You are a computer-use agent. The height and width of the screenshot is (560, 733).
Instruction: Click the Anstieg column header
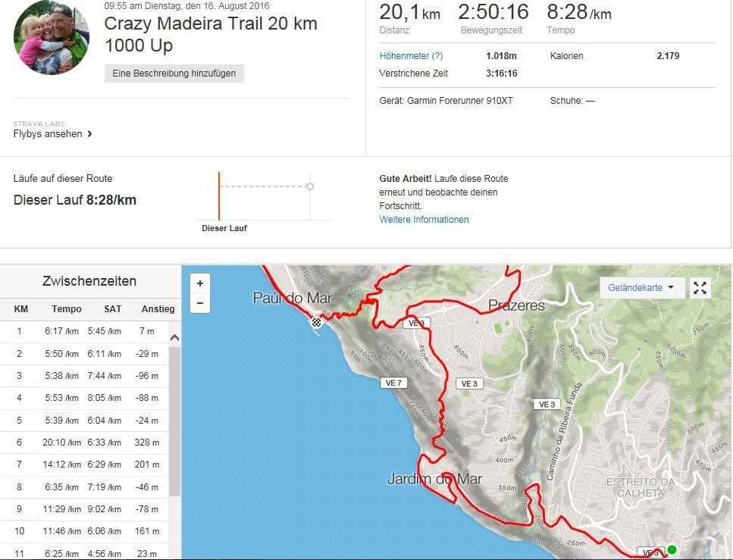click(158, 309)
